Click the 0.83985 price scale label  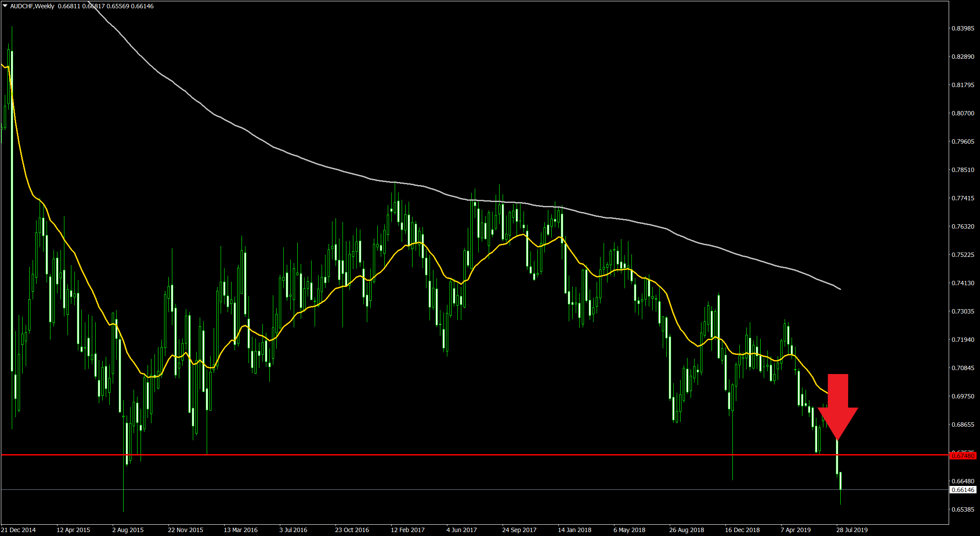point(963,28)
